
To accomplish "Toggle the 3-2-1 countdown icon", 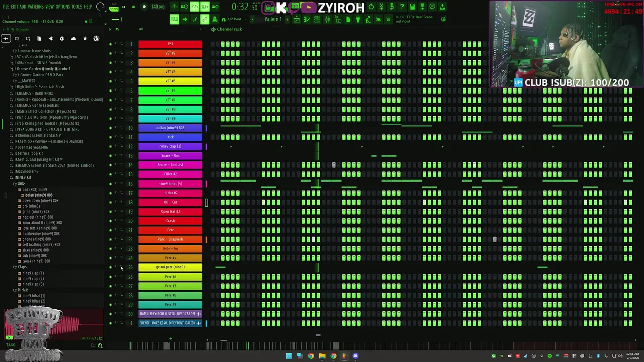I will 194,7.
